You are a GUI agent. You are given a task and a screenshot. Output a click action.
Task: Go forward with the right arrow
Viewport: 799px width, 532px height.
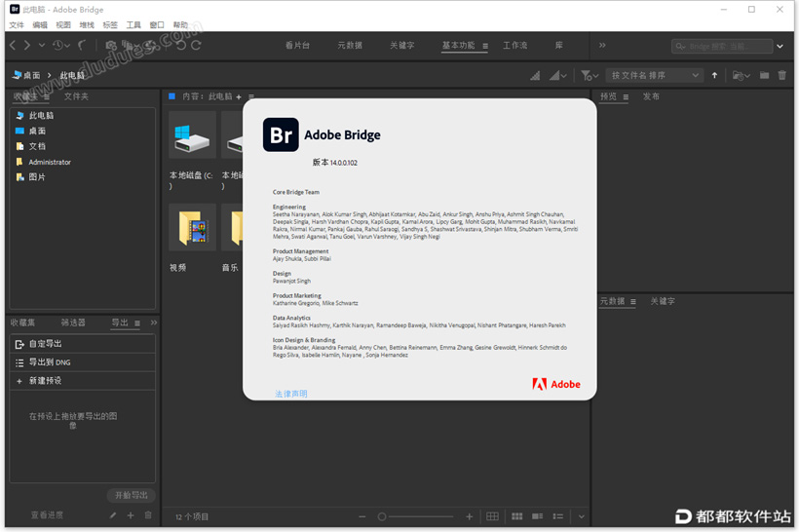pos(27,46)
